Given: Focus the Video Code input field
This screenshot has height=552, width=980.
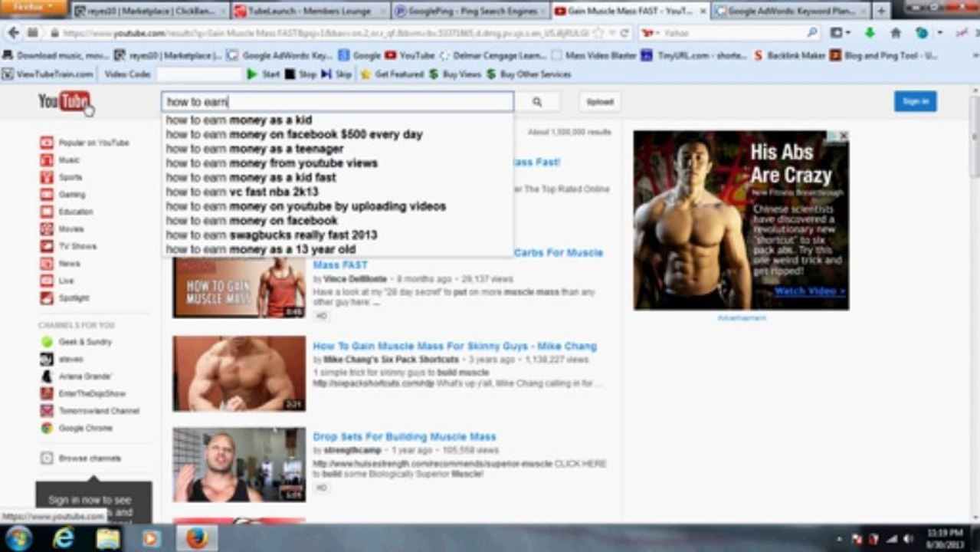Looking at the screenshot, I should click(x=198, y=74).
